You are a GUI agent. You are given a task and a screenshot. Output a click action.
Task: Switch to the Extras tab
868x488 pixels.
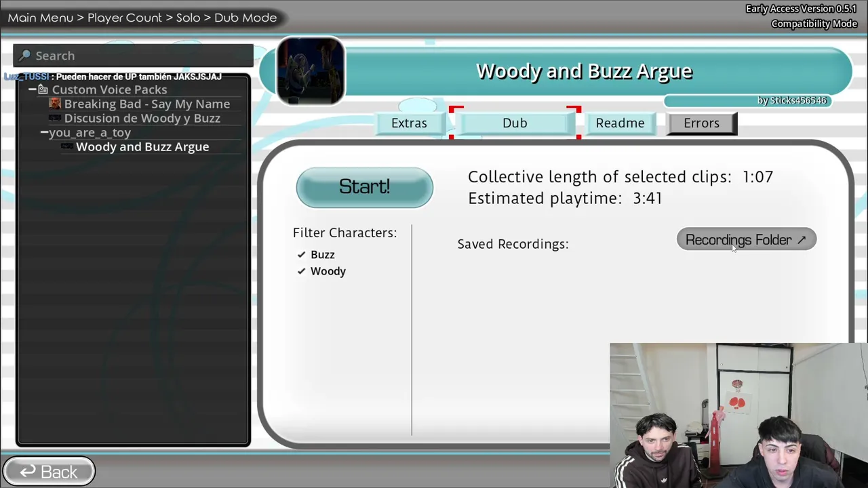pos(409,123)
